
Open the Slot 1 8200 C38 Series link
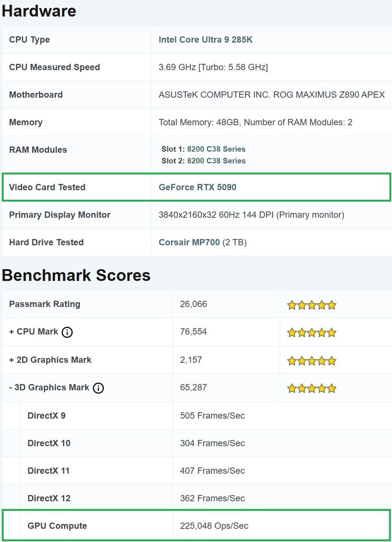point(216,149)
